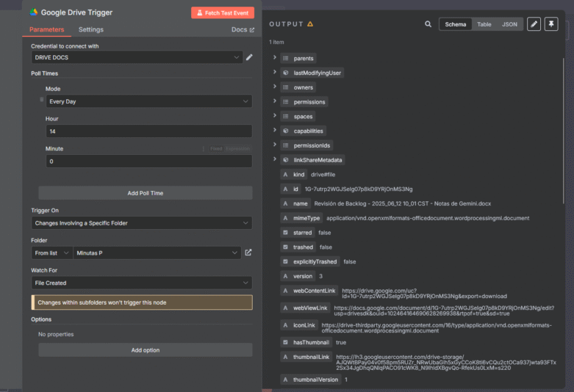Screen dimensions: 574x392
Task: Switch output view to JSON
Action: pos(509,24)
